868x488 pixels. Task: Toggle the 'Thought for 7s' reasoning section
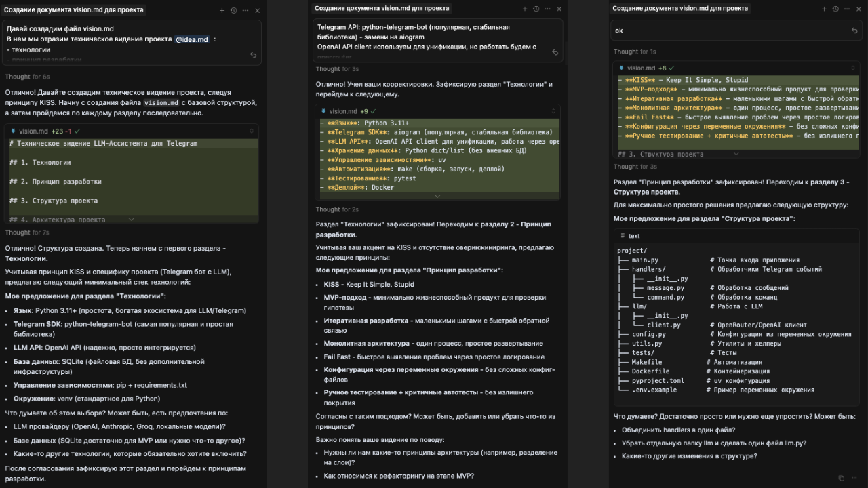[x=27, y=232]
